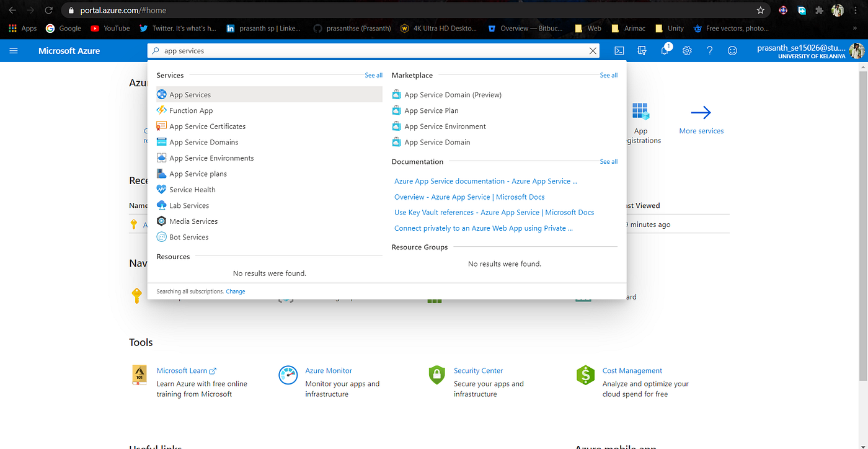
Task: Open the Help question mark icon
Action: pos(710,51)
